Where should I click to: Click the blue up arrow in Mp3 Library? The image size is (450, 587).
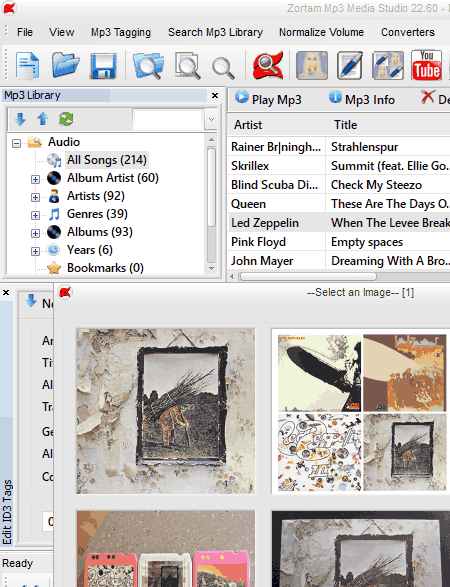coord(43,119)
